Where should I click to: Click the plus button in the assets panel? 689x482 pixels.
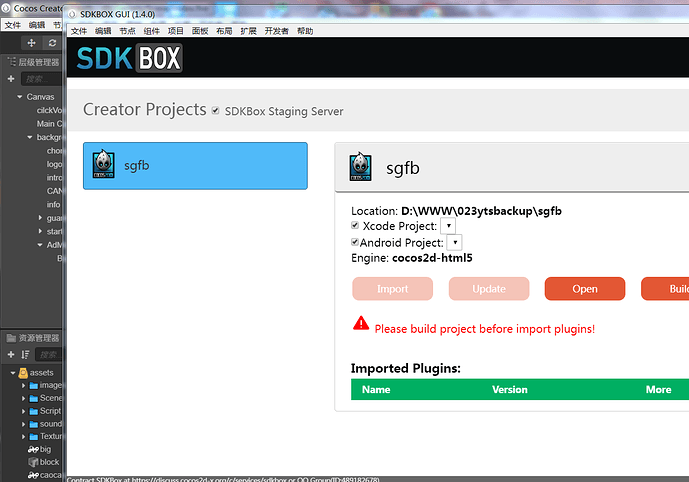11,354
